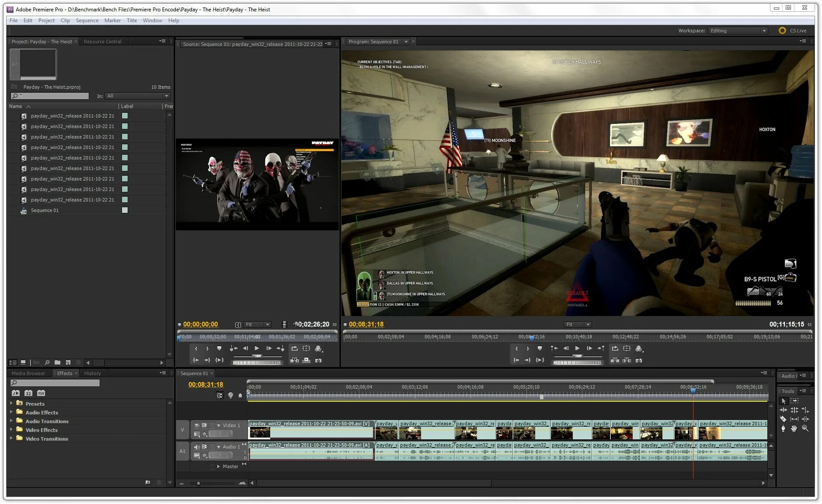Open Output display options in Program monitor
Image resolution: width=822 pixels, height=504 pixels.
pyautogui.click(x=639, y=348)
